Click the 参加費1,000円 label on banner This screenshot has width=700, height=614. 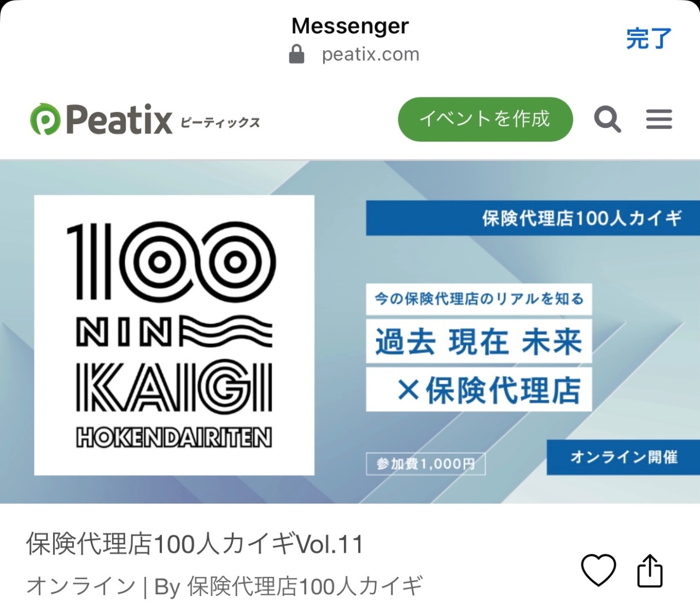(425, 464)
